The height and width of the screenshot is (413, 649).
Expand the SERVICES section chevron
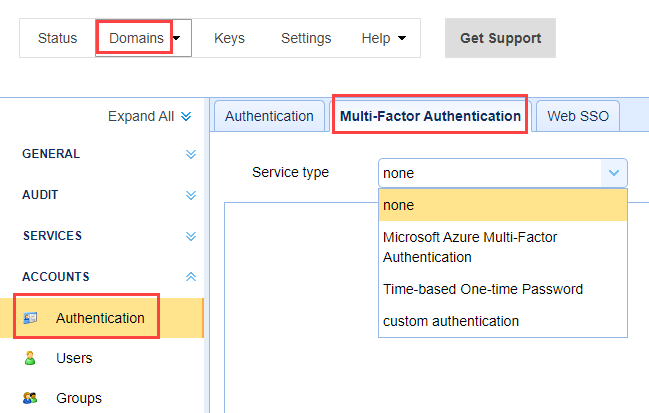(x=191, y=236)
